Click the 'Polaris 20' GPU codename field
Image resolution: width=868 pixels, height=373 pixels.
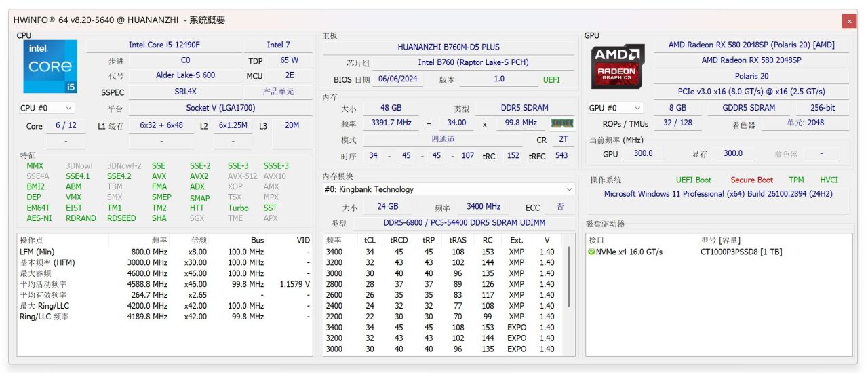(750, 76)
